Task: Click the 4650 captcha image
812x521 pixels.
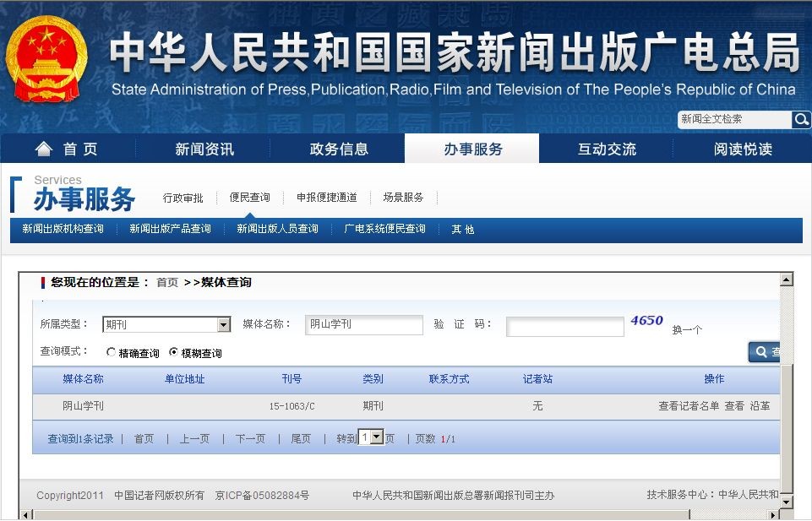Action: pyautogui.click(x=646, y=321)
